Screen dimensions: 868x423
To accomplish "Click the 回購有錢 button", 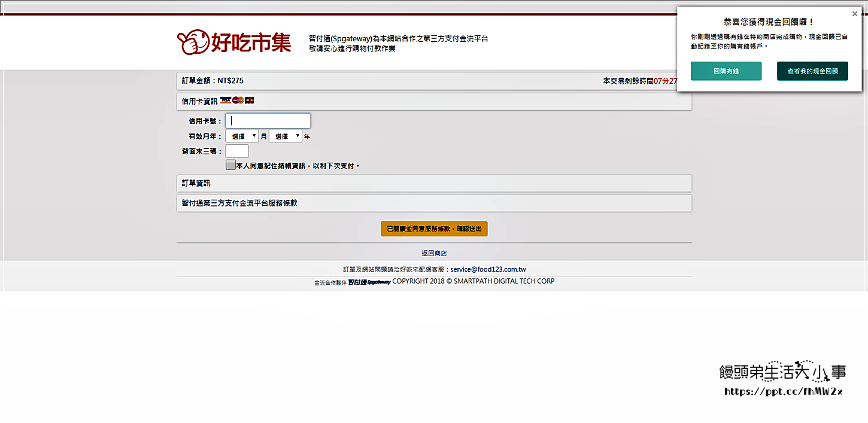I will [x=726, y=71].
